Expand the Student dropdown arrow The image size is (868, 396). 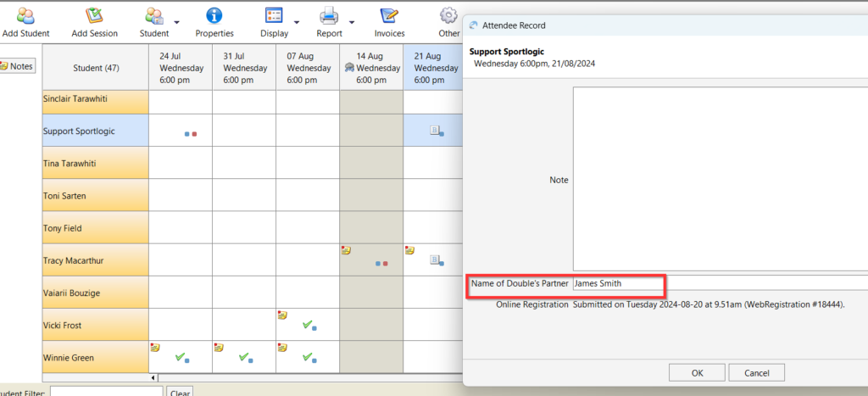click(176, 22)
